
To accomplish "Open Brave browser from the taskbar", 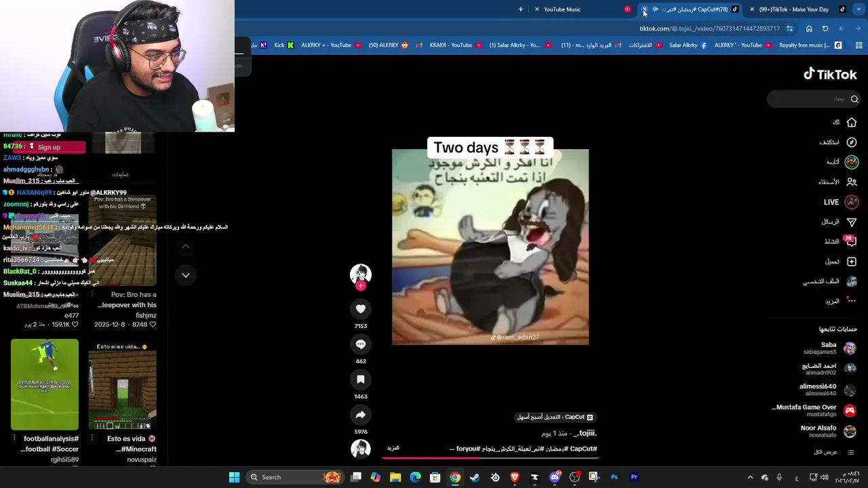I will coord(515,477).
